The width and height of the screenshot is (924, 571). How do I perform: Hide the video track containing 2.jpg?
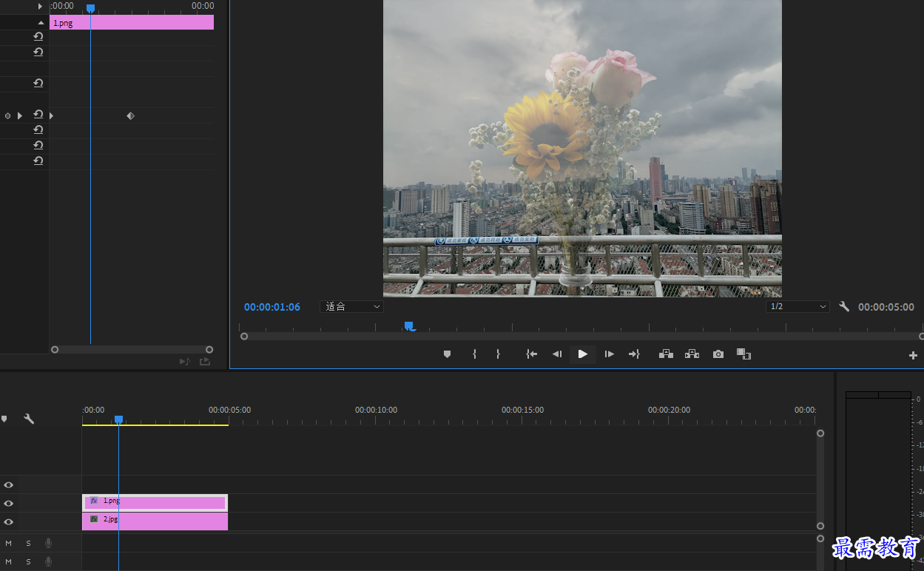tap(9, 522)
